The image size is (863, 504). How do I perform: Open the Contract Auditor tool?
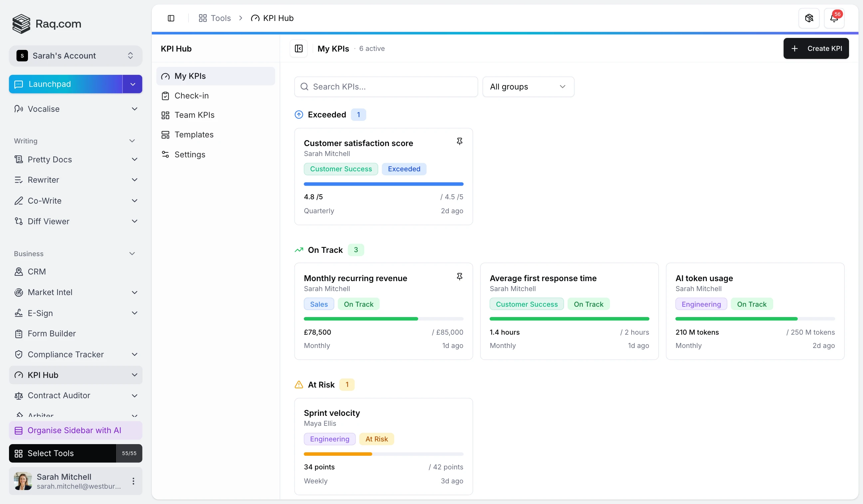[x=59, y=396]
